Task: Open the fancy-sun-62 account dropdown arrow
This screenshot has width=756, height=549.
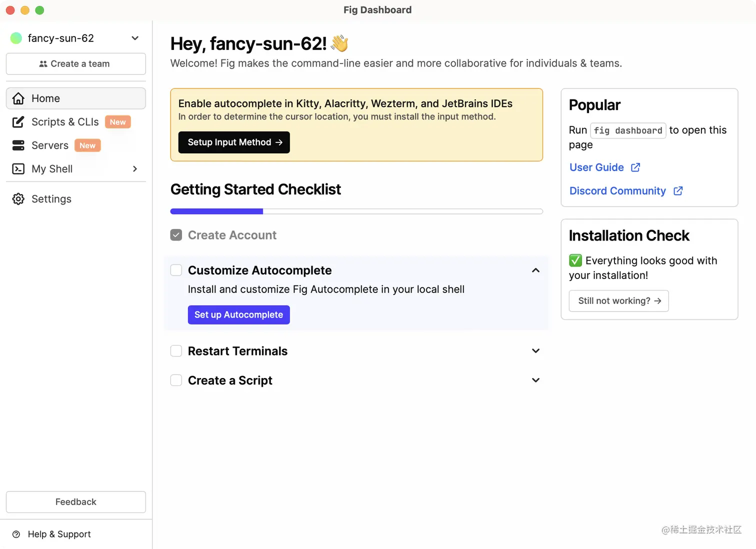Action: coord(135,38)
